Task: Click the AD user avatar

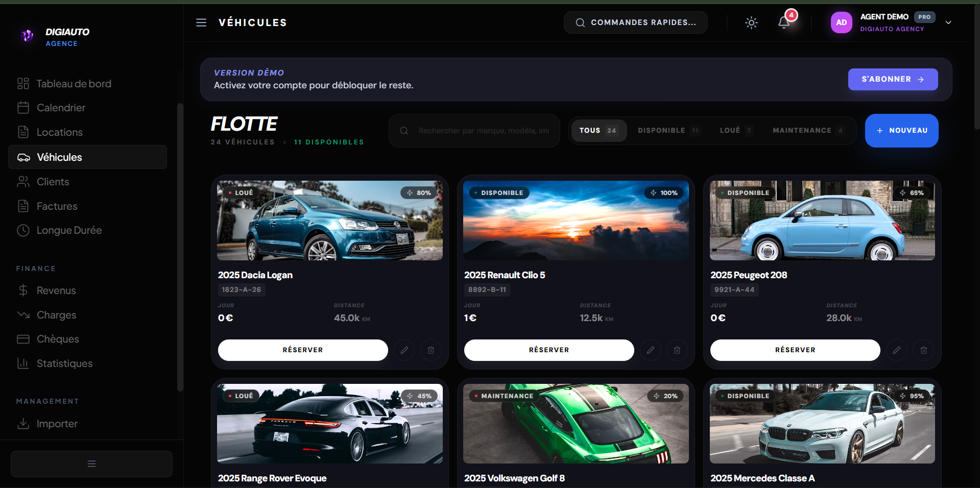Action: tap(842, 22)
